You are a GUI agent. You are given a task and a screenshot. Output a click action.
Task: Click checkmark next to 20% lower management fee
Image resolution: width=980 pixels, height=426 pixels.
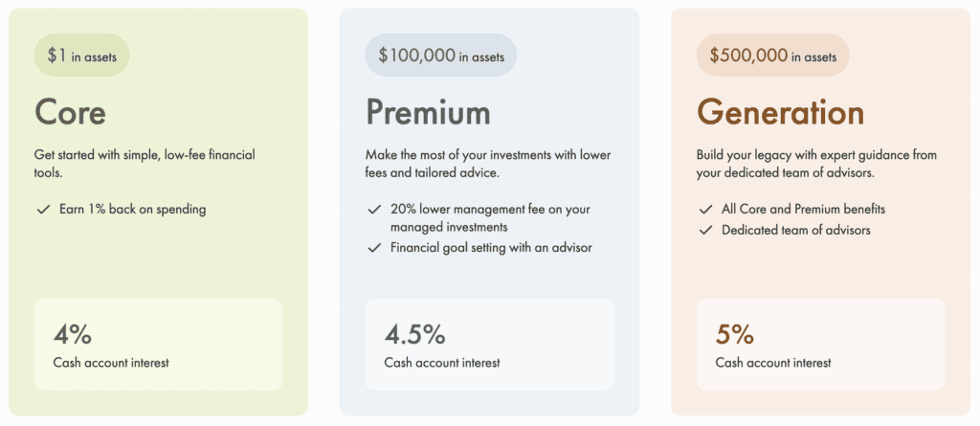374,209
